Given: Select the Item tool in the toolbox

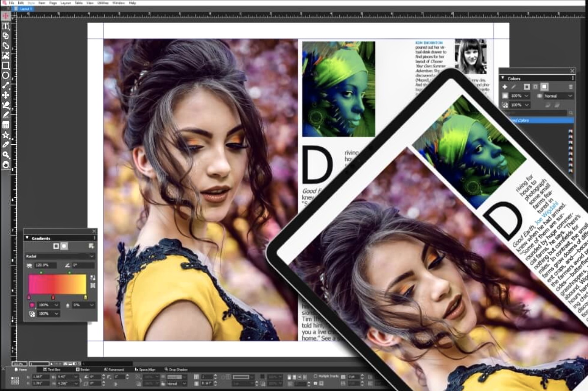Looking at the screenshot, I should point(6,16).
